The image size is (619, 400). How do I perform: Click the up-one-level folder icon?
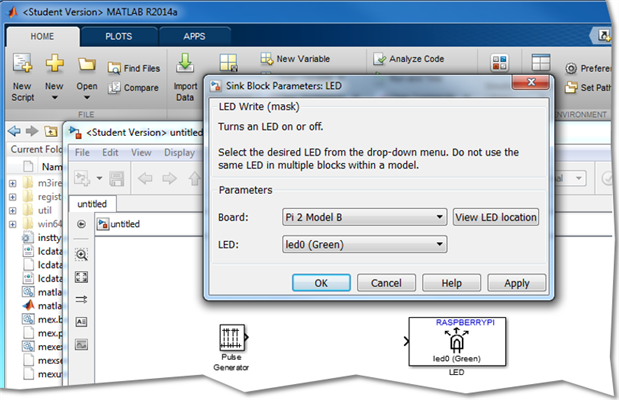click(x=51, y=131)
